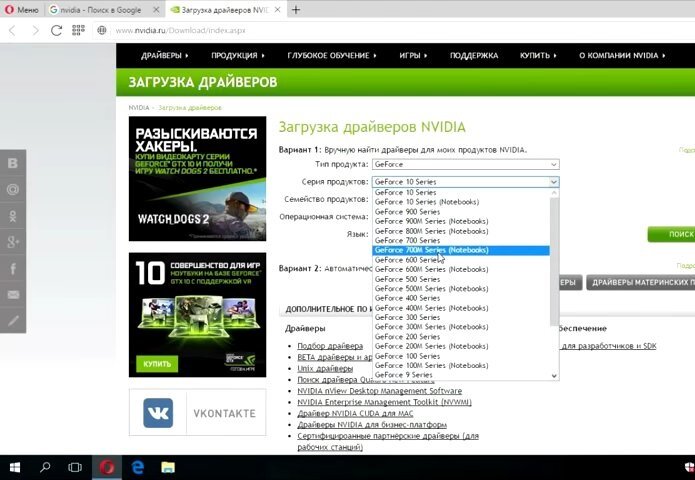Open О КОМПАНИИ NVIDIA menu
This screenshot has width=695, height=480.
point(622,55)
